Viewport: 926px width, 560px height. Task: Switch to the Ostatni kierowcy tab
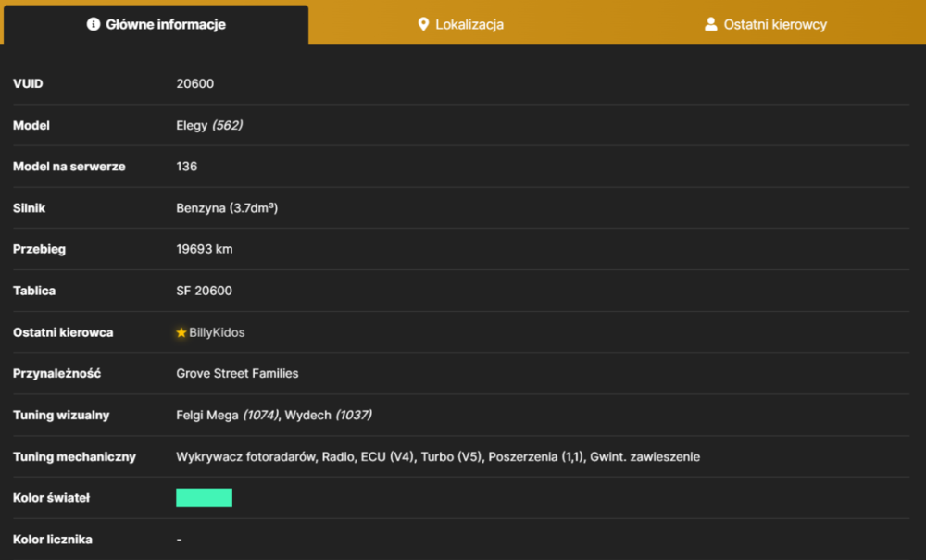tap(766, 24)
